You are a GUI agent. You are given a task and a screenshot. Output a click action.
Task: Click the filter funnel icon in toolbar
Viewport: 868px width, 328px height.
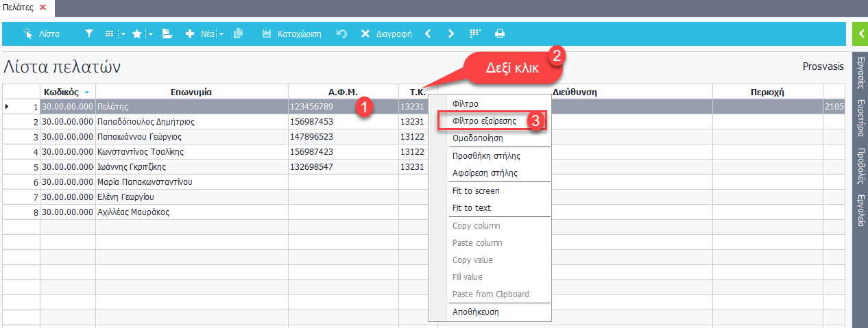(89, 34)
